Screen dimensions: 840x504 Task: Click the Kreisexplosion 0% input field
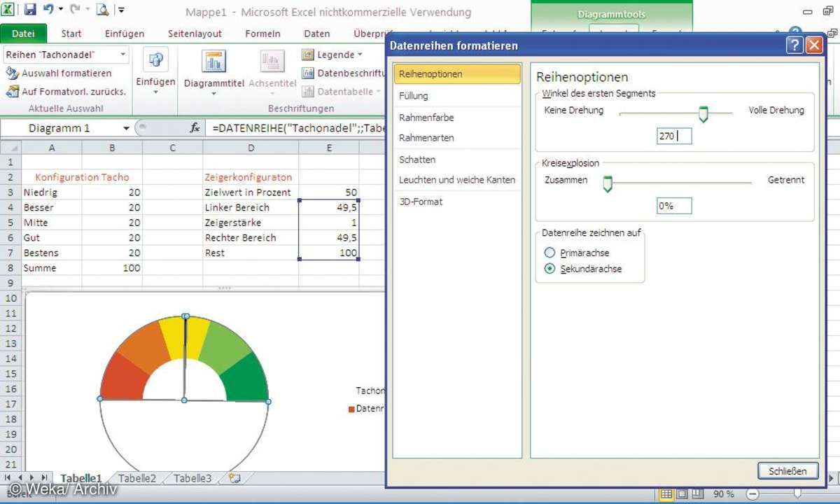pos(674,206)
